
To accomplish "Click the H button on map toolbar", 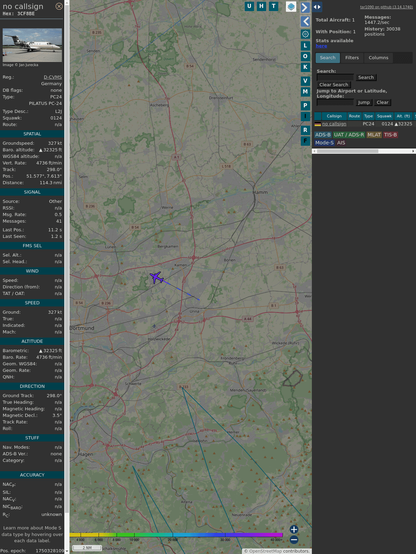I will coord(261,6).
